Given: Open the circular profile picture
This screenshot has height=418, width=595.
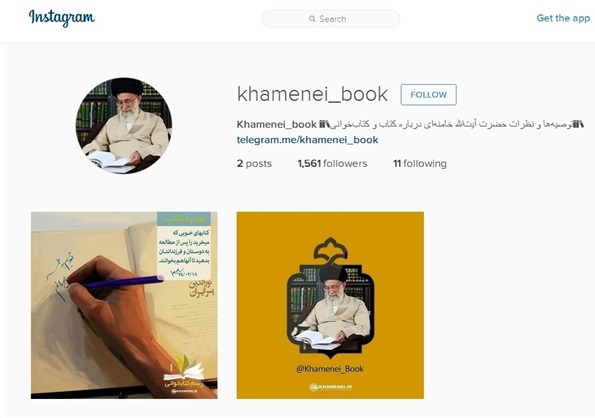Looking at the screenshot, I should pyautogui.click(x=124, y=126).
